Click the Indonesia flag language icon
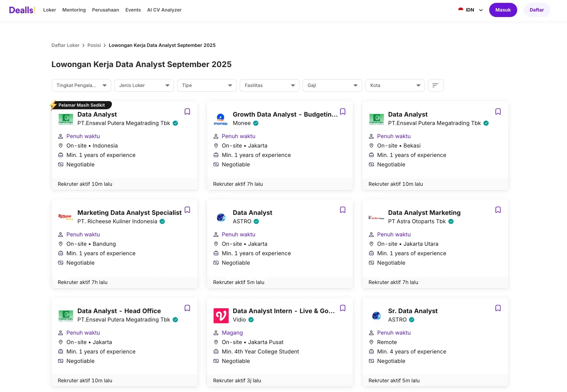 tap(461, 10)
